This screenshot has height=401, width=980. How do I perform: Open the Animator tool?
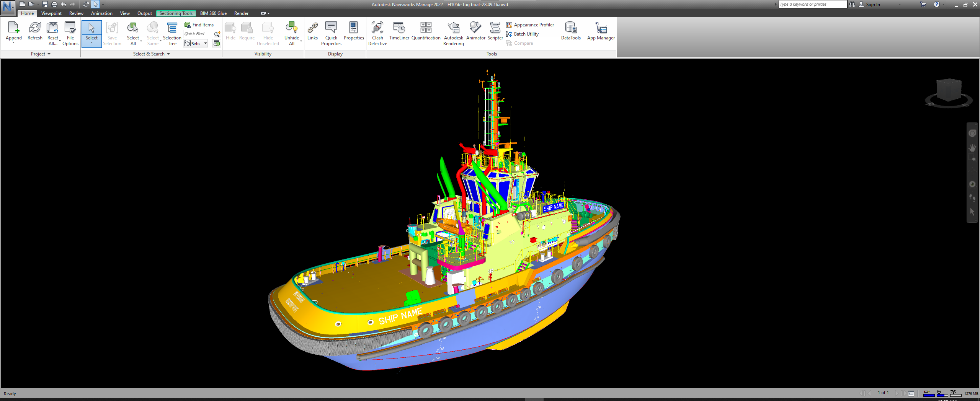[x=475, y=31]
